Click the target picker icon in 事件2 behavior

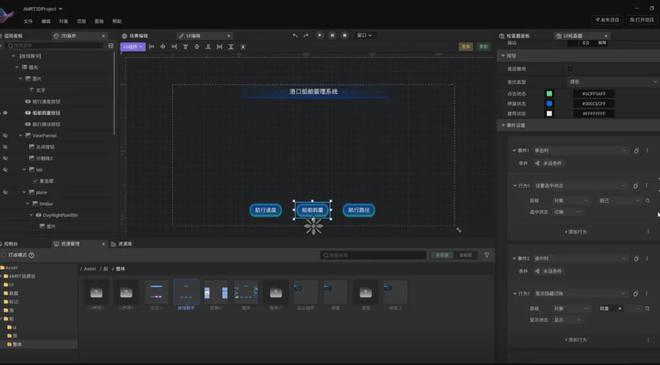point(648,309)
